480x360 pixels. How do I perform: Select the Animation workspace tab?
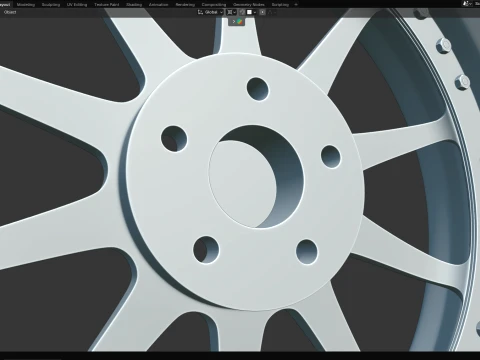click(x=158, y=5)
